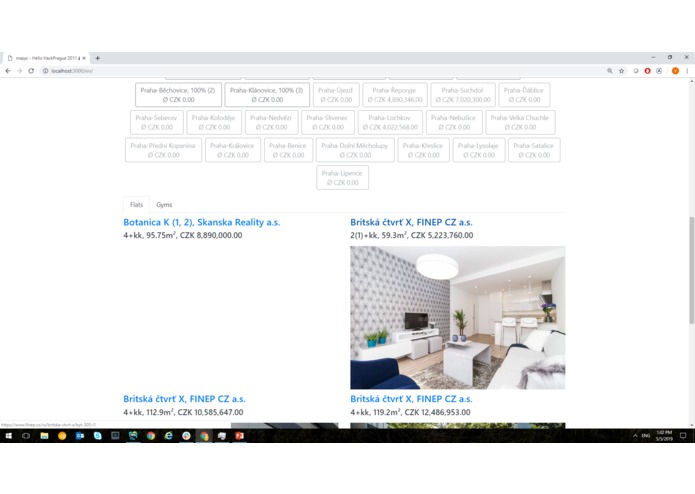Open Britská čtvrť X link priced 12,486,953
Image resolution: width=695 pixels, height=494 pixels.
coord(411,399)
